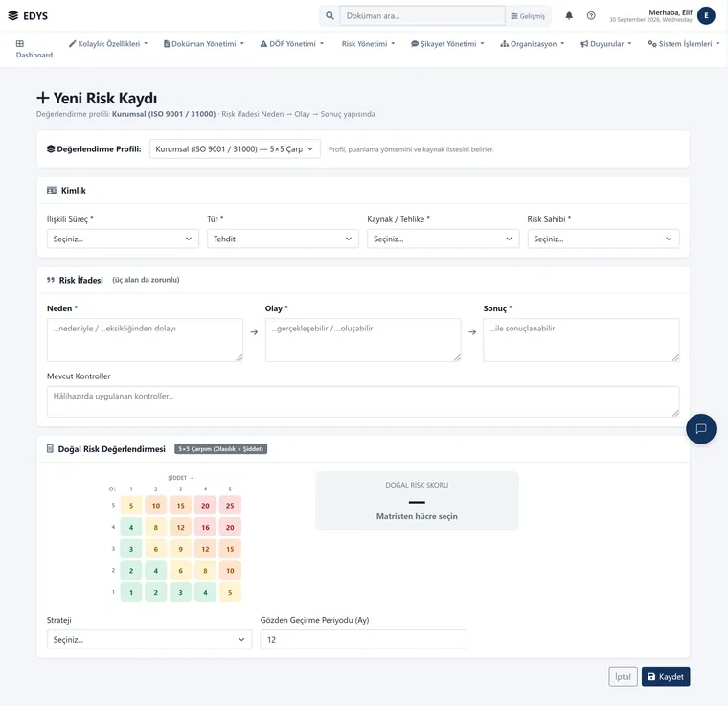Open DÖF Yönetimi menu
Image resolution: width=728 pixels, height=706 pixels.
tap(291, 44)
